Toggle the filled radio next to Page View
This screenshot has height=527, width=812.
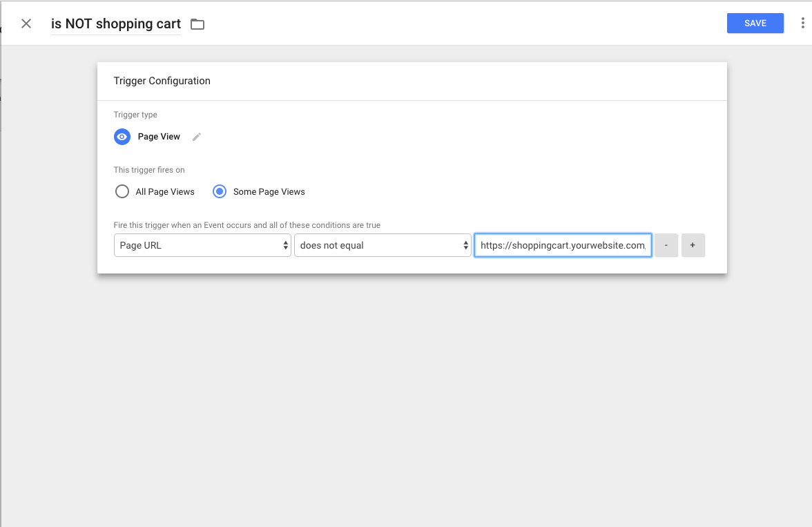click(x=122, y=137)
